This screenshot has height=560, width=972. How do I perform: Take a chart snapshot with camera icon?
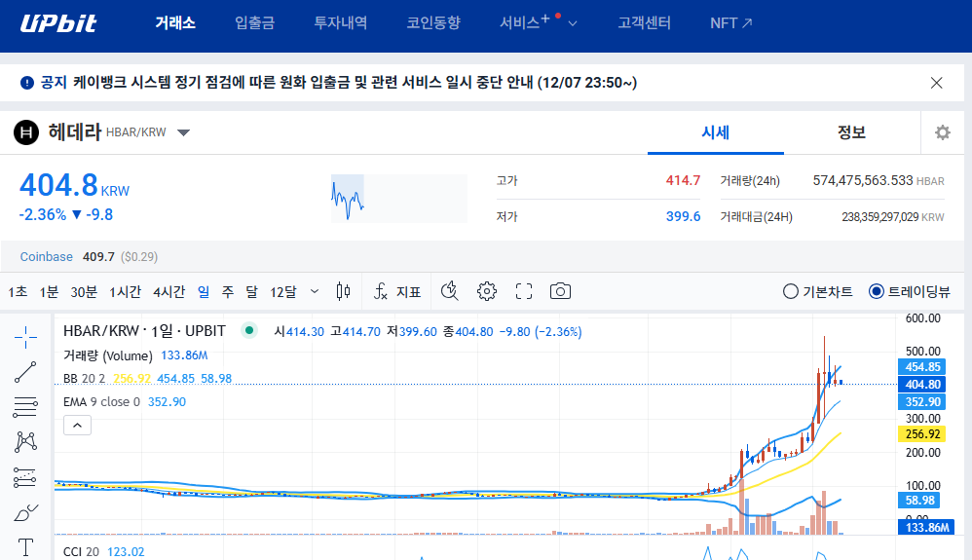tap(560, 291)
